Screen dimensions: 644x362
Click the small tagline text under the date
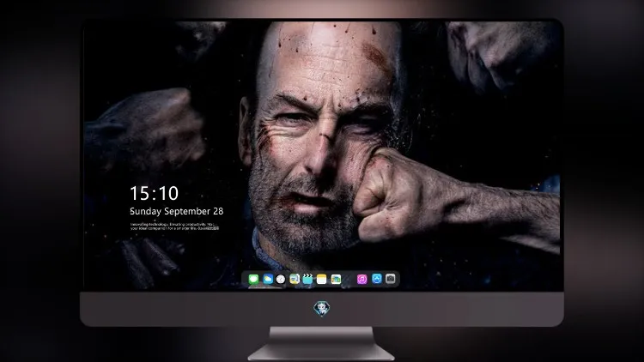click(x=174, y=226)
